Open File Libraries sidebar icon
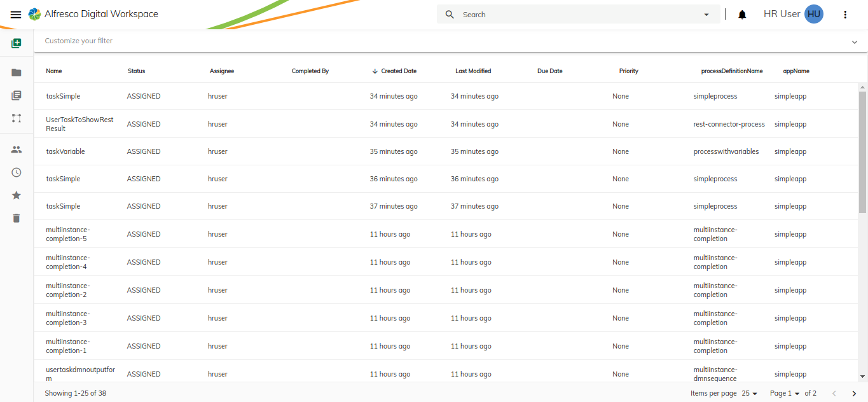 tap(17, 95)
